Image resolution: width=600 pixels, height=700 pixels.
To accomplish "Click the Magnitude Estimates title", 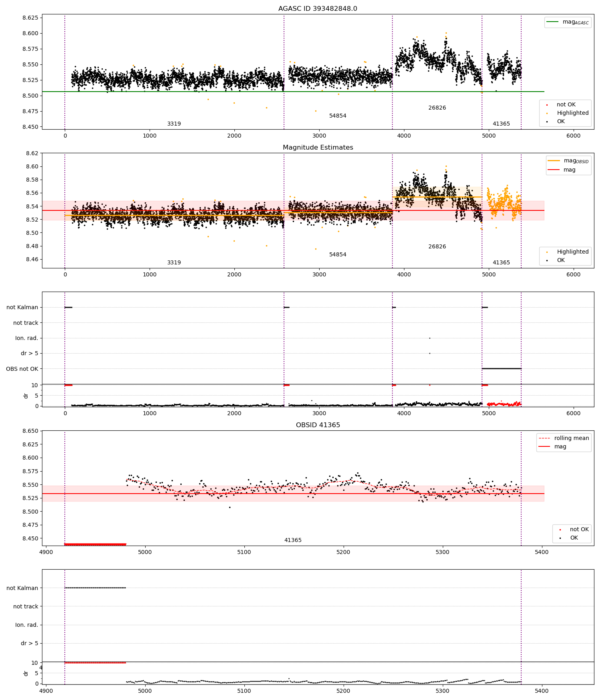I will click(318, 147).
